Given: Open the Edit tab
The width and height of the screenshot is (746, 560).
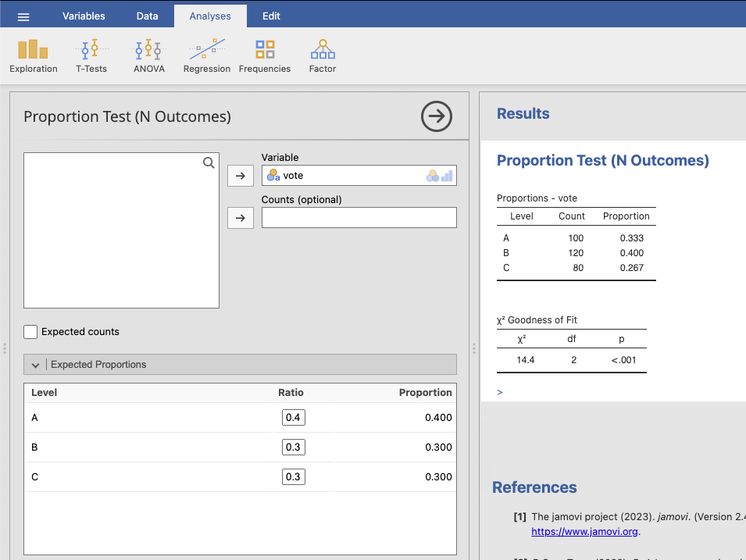Looking at the screenshot, I should point(271,16).
